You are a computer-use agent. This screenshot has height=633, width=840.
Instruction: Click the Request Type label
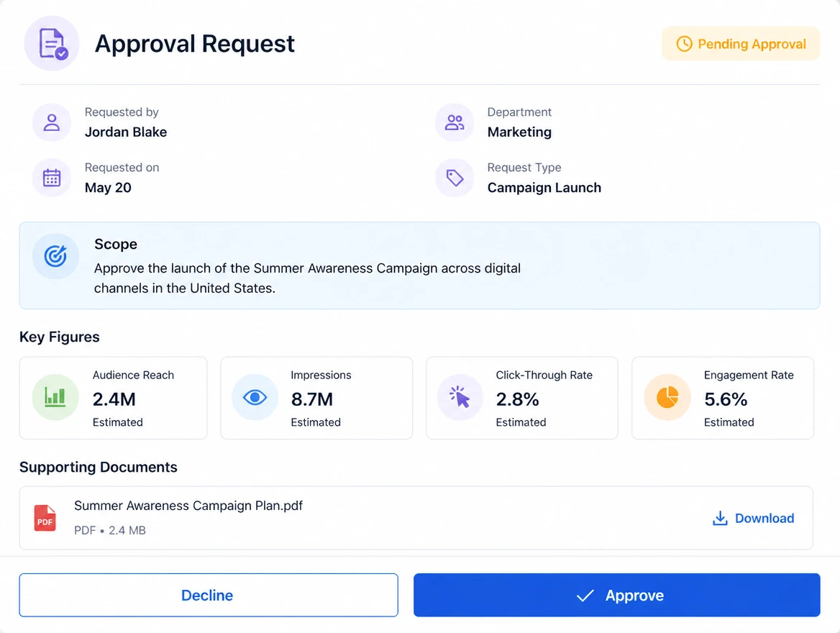click(524, 168)
